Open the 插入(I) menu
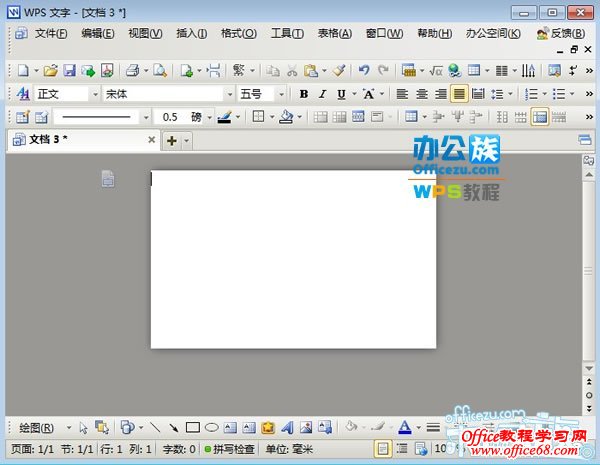This screenshot has width=600, height=465. [x=191, y=33]
